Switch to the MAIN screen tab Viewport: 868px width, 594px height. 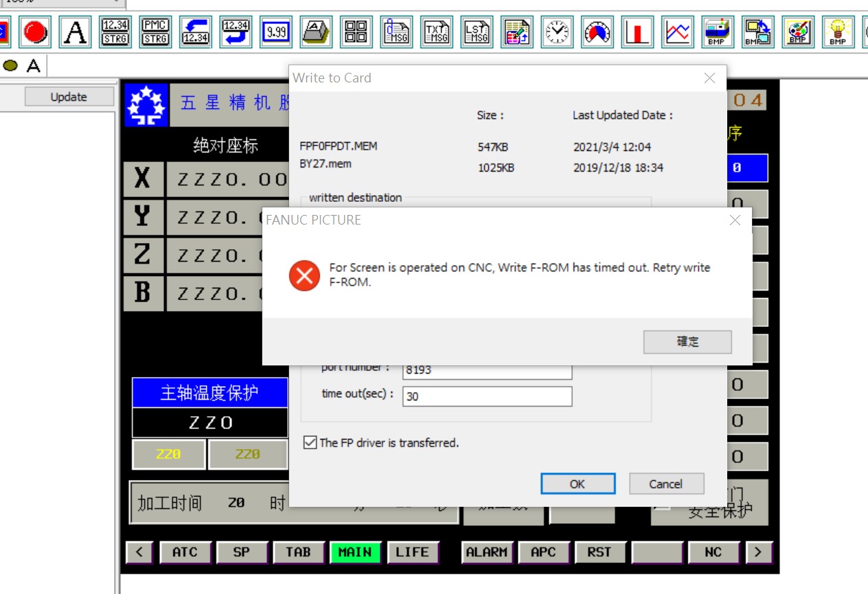(x=355, y=552)
